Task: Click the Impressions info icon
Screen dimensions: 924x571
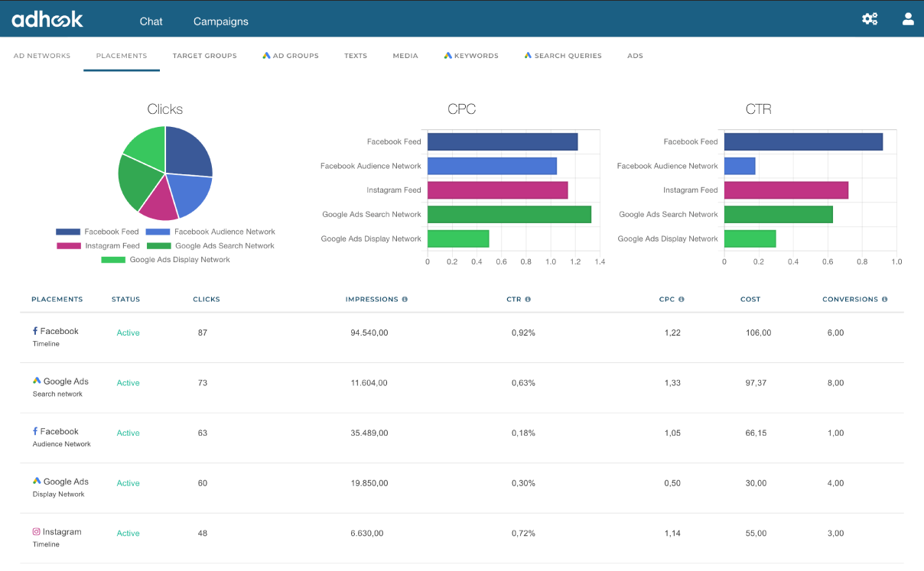Action: (405, 300)
